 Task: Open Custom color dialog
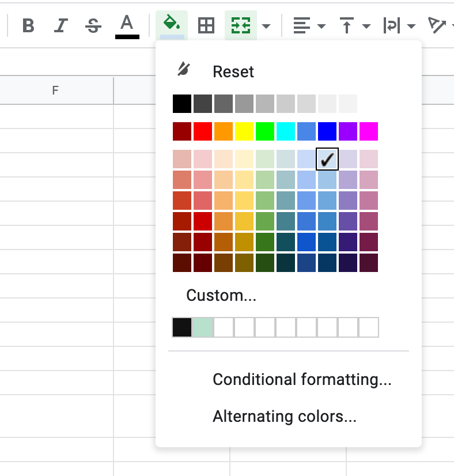tap(221, 296)
